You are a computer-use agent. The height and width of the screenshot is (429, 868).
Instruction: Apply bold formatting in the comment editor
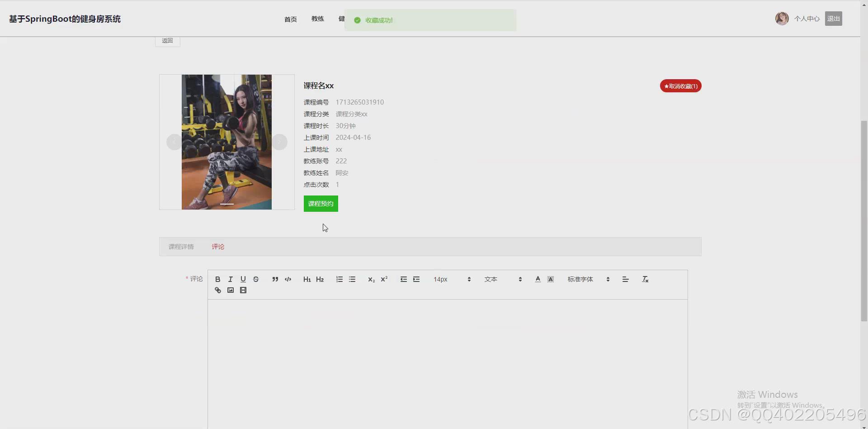(217, 279)
